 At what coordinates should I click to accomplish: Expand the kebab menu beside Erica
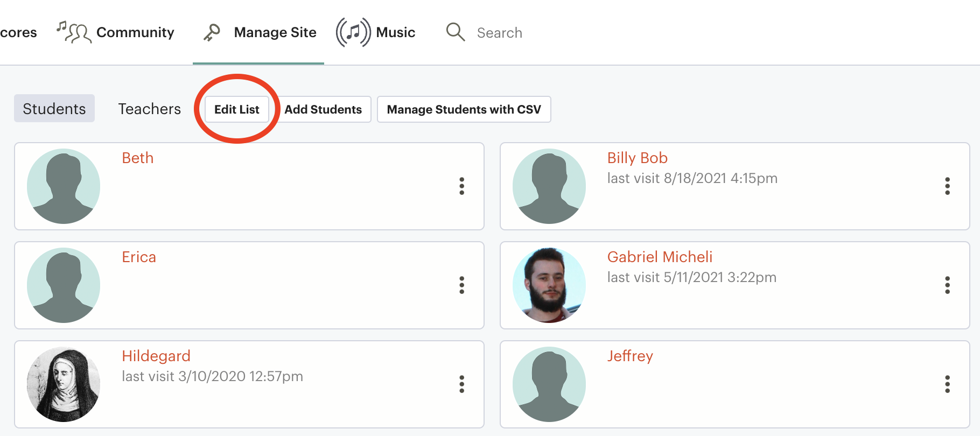click(461, 285)
